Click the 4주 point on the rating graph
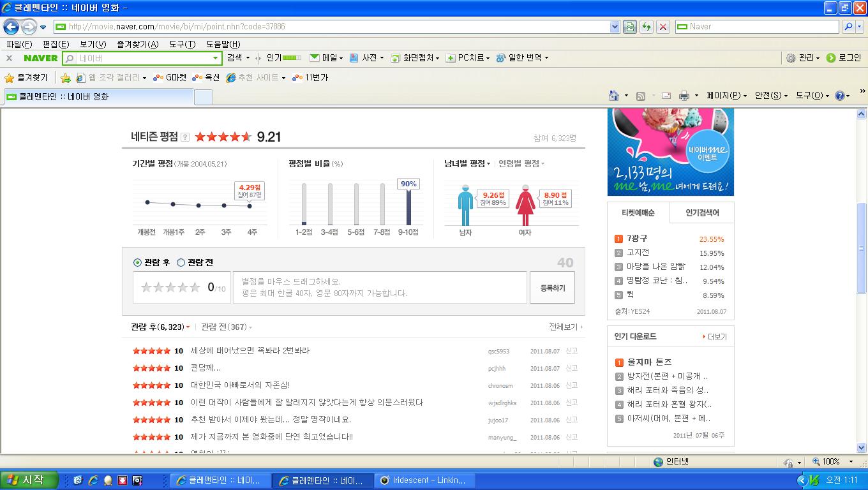 250,205
